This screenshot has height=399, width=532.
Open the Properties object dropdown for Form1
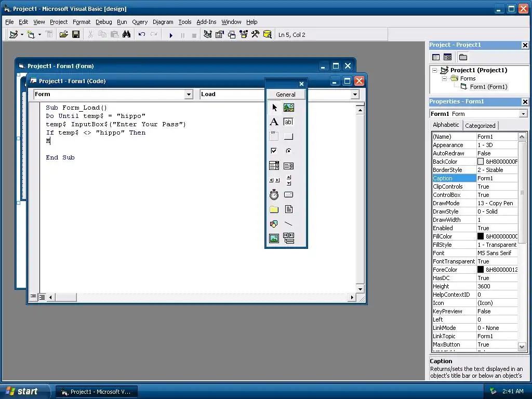523,114
